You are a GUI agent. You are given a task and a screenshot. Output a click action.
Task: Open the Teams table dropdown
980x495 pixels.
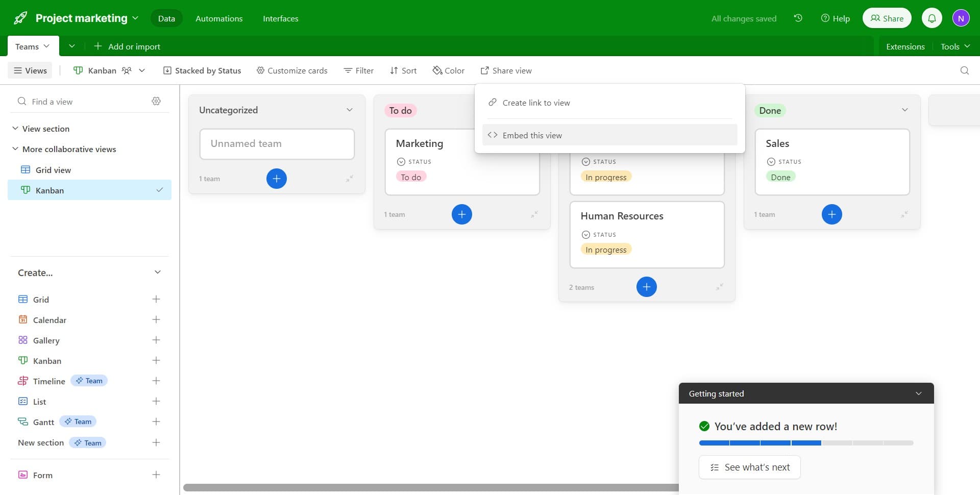point(32,46)
